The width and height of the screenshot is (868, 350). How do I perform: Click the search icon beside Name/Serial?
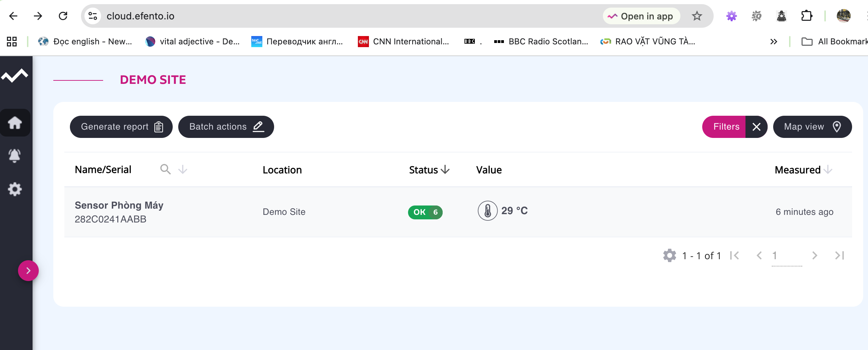point(165,169)
